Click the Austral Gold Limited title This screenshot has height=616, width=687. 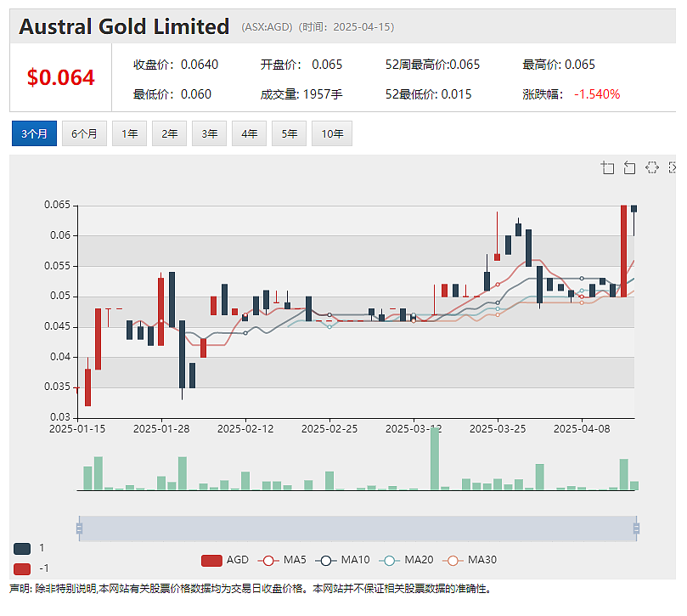[x=124, y=26]
